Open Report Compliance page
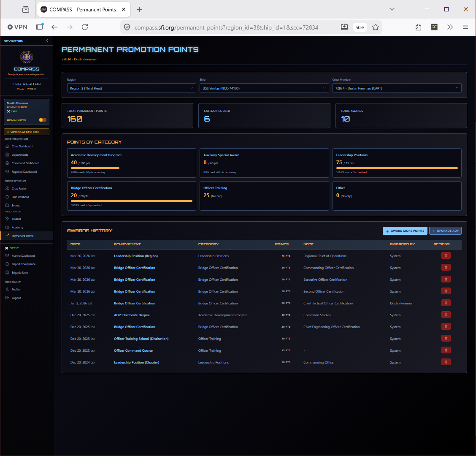This screenshot has height=456, width=476. point(23,264)
